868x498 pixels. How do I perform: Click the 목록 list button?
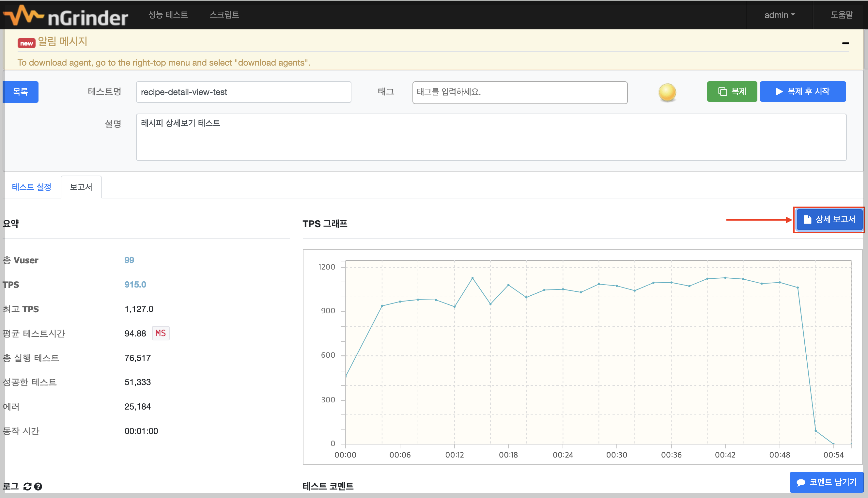click(21, 92)
